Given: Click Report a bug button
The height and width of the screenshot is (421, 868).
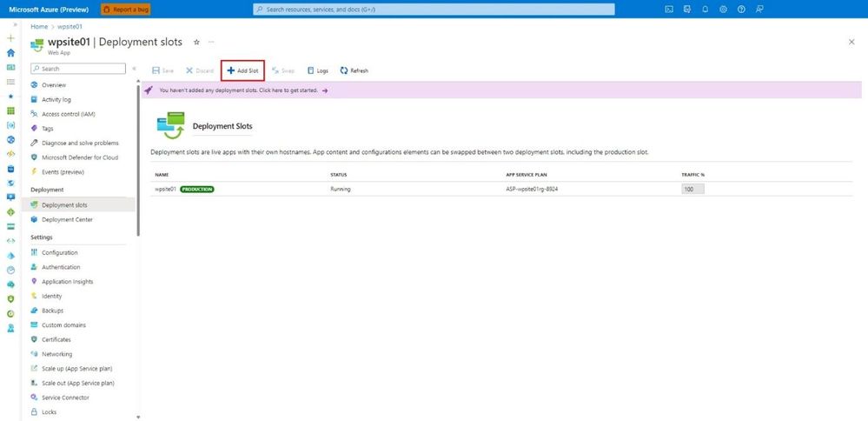Looking at the screenshot, I should (126, 10).
